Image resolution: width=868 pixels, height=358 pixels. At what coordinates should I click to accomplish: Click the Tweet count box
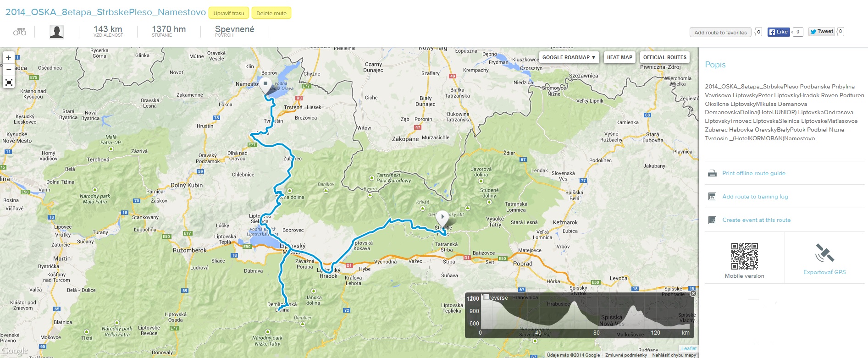coord(840,32)
